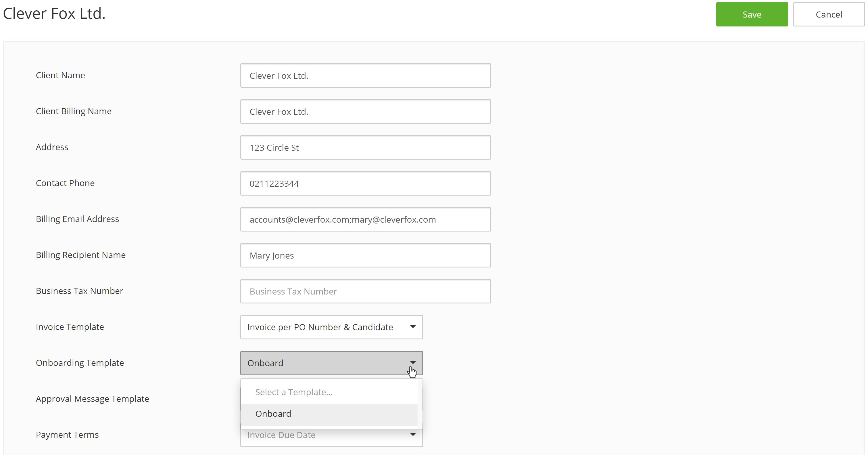This screenshot has width=868, height=455.
Task: Click the Business Tax Number label
Action: tap(79, 291)
